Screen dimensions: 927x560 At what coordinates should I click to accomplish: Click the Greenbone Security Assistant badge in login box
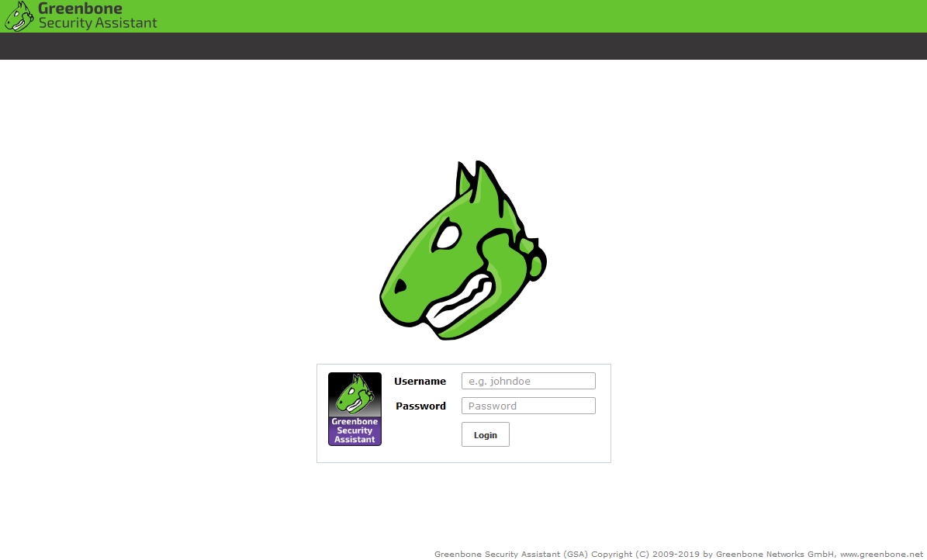355,410
